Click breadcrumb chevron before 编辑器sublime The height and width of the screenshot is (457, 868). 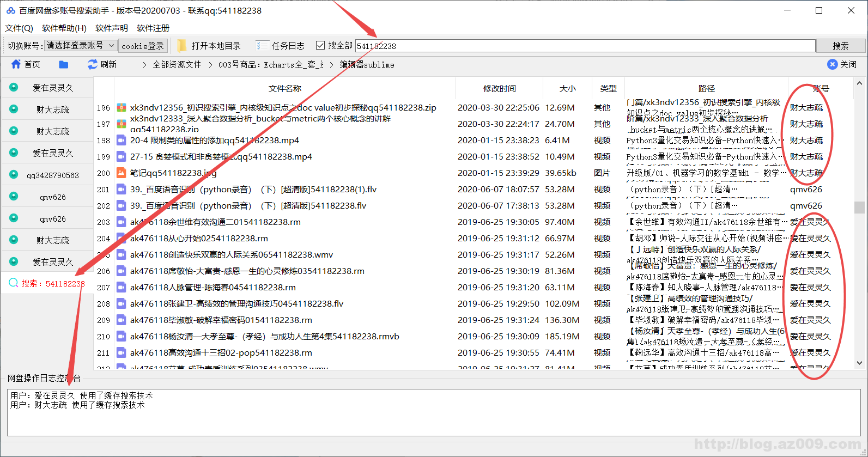[331, 65]
